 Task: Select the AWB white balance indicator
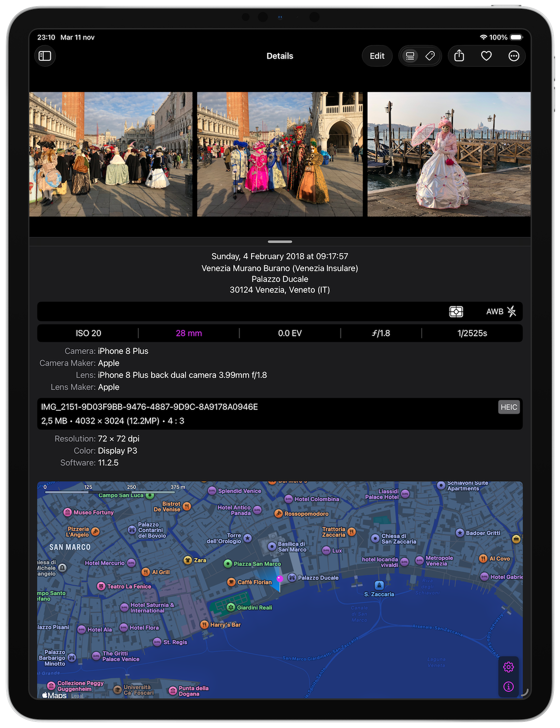pos(494,311)
